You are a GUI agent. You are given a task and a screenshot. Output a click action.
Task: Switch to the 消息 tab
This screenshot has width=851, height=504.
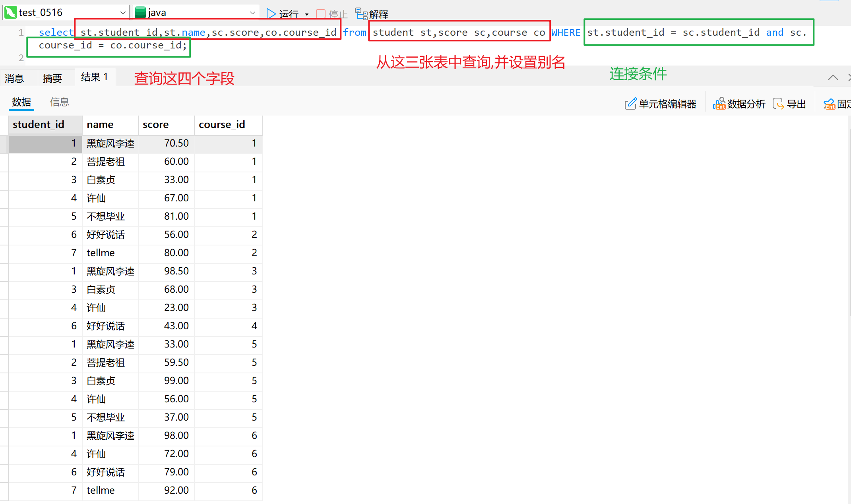14,78
